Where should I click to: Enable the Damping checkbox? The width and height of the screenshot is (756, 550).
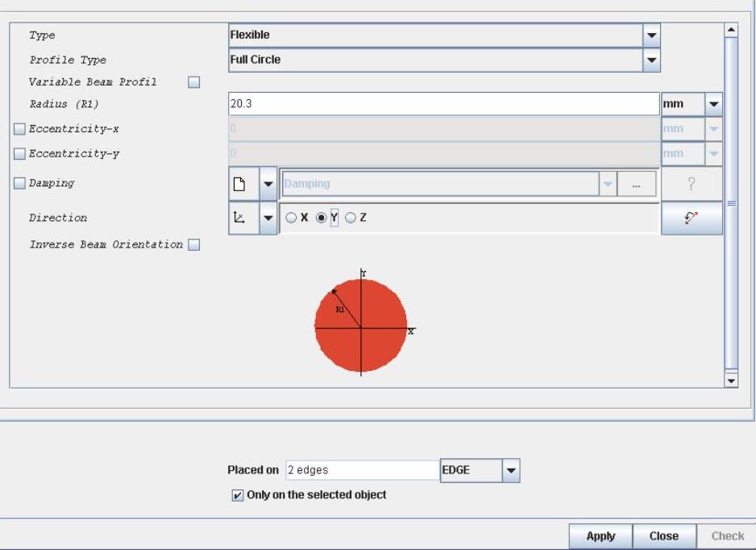pos(19,184)
